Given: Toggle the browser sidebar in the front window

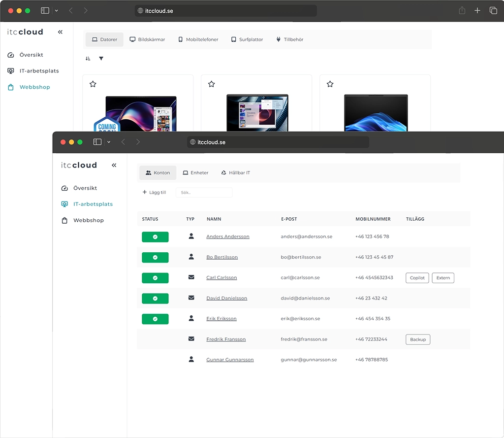Looking at the screenshot, I should click(97, 142).
